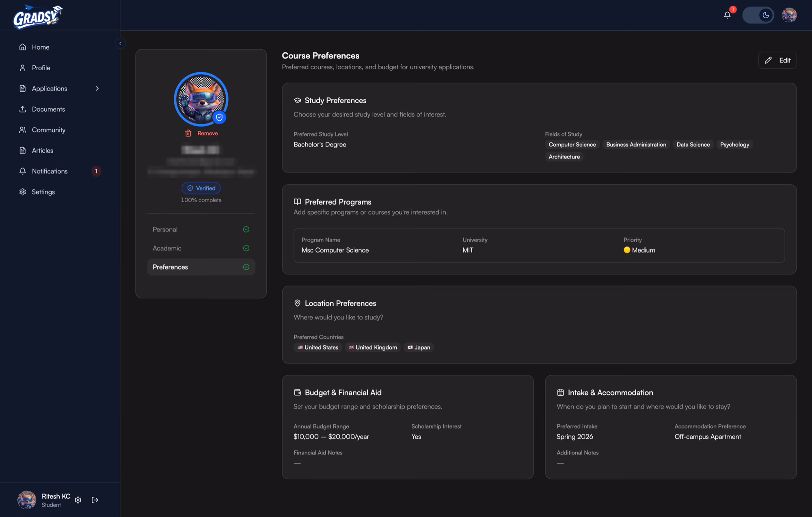This screenshot has width=812, height=517.
Task: Click the Gradsy logo
Action: tap(37, 16)
